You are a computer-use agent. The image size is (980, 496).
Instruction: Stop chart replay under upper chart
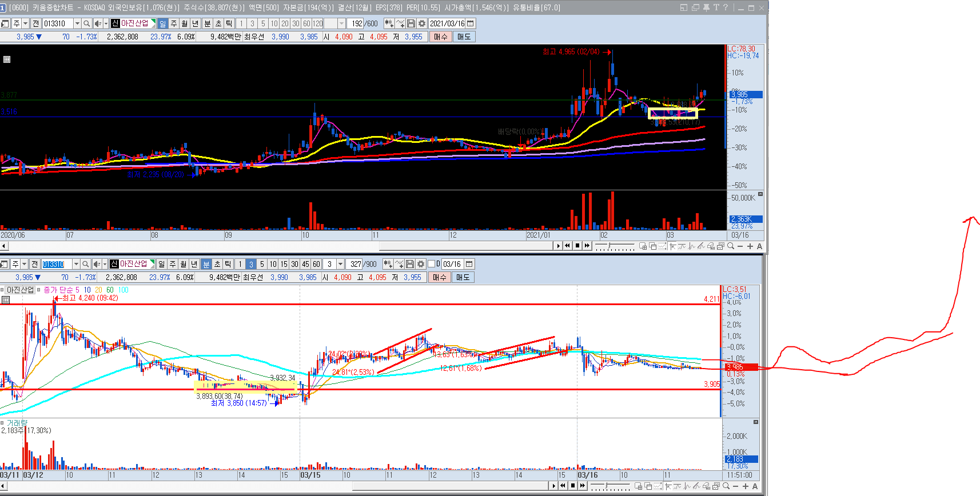point(577,246)
